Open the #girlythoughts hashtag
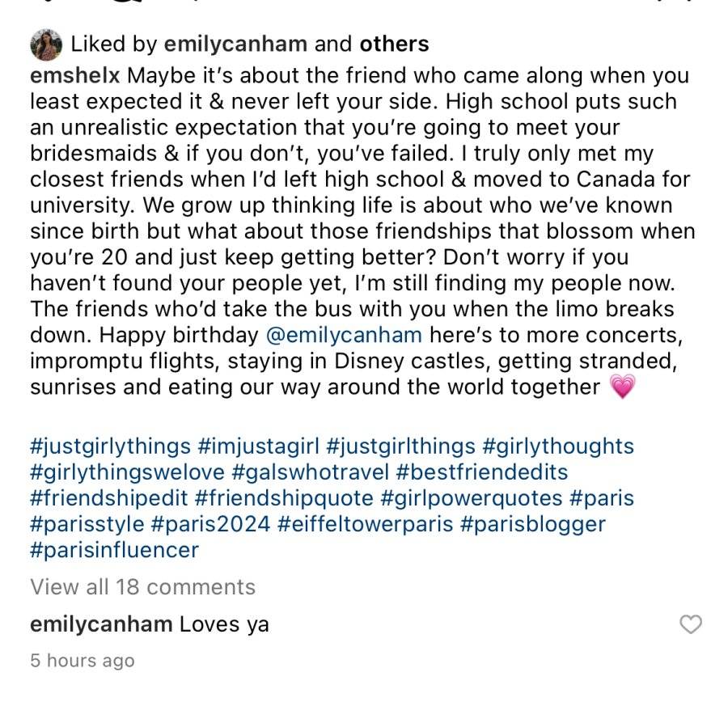Image resolution: width=728 pixels, height=702 pixels. point(558,446)
